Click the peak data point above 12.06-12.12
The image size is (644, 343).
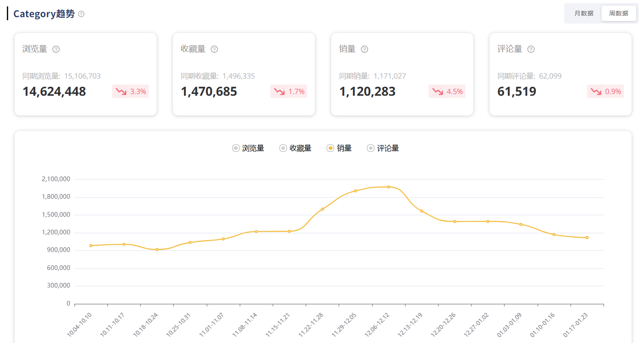point(389,186)
